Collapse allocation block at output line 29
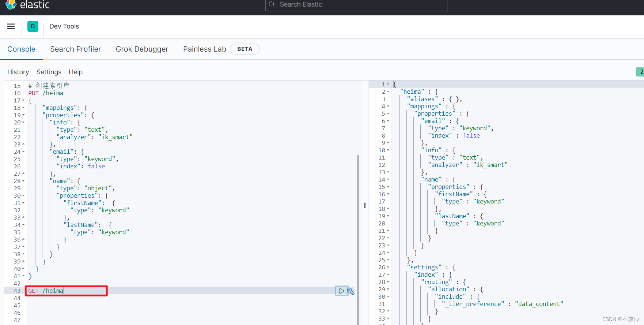 (x=388, y=289)
